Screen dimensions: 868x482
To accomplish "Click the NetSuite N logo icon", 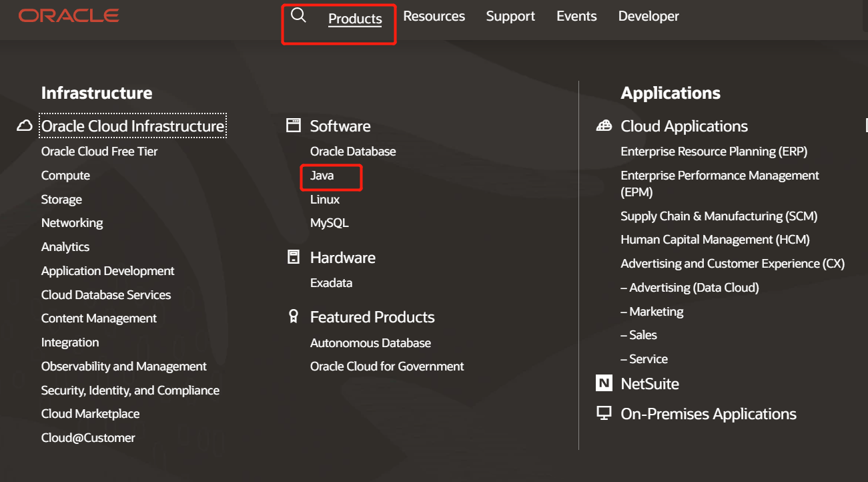I will 604,383.
